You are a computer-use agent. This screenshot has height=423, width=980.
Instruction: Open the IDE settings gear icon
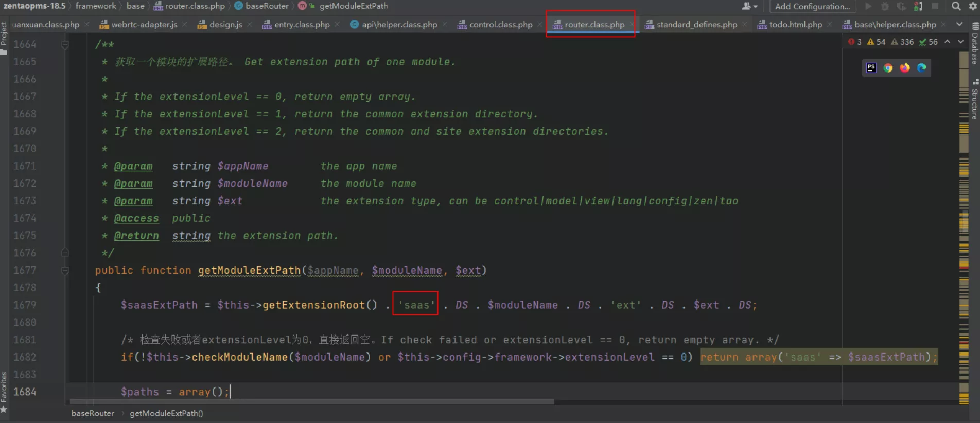973,6
